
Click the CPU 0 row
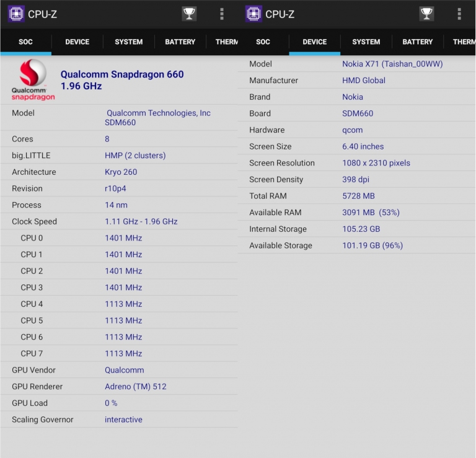point(119,238)
